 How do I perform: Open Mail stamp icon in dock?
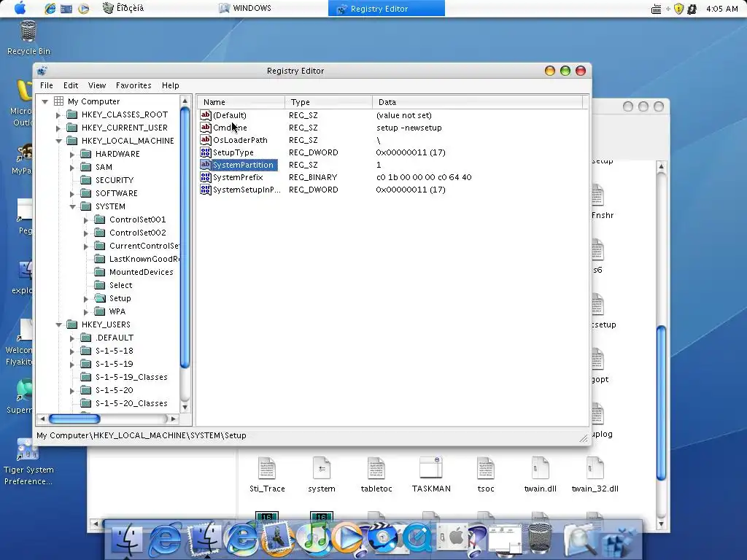[x=277, y=539]
